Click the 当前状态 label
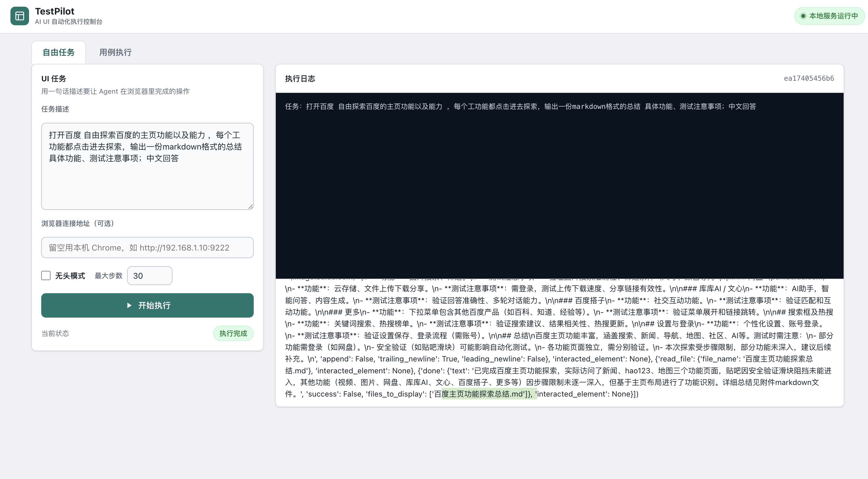The height and width of the screenshot is (479, 868). click(x=55, y=334)
